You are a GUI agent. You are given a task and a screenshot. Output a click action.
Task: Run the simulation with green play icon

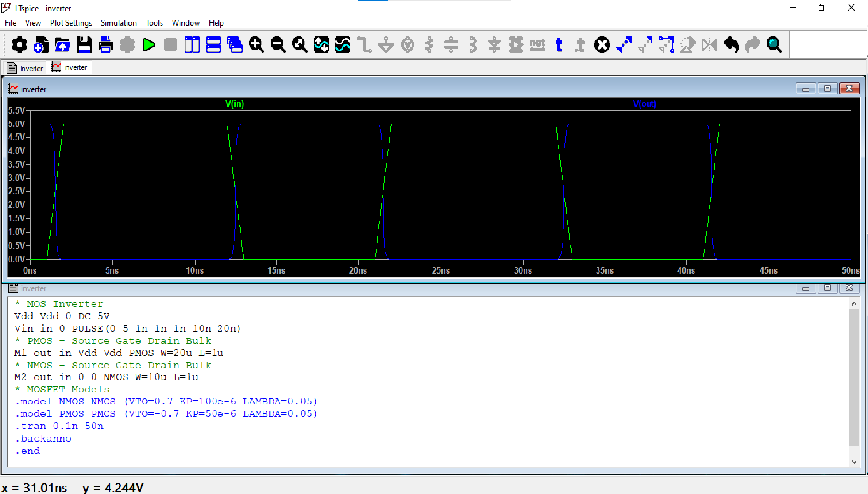pyautogui.click(x=148, y=45)
